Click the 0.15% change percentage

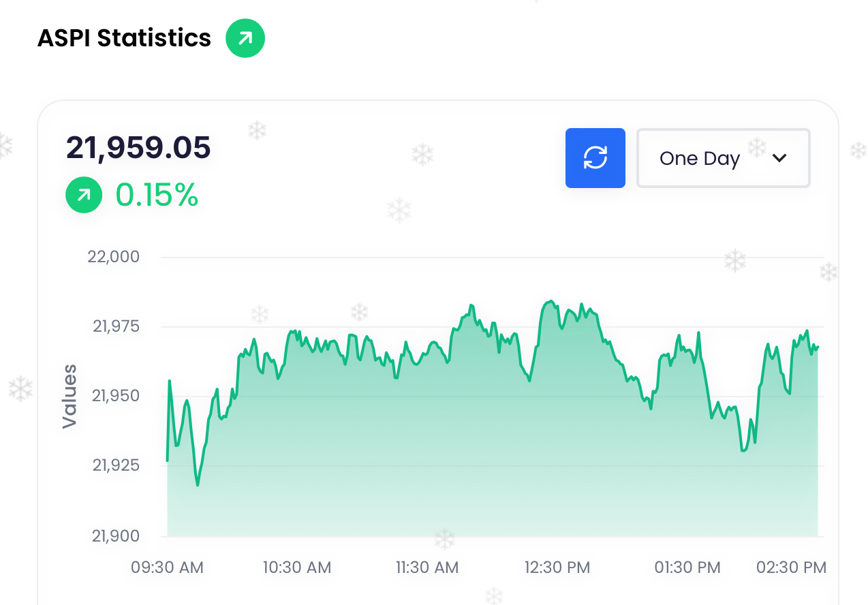(157, 196)
